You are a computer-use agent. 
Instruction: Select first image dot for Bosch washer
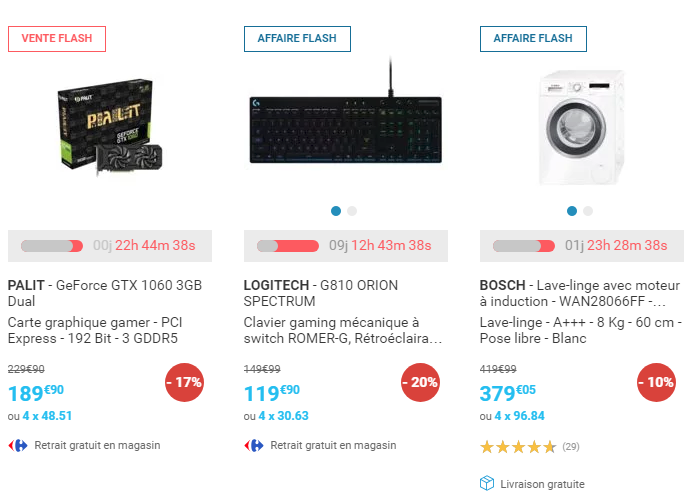click(572, 211)
